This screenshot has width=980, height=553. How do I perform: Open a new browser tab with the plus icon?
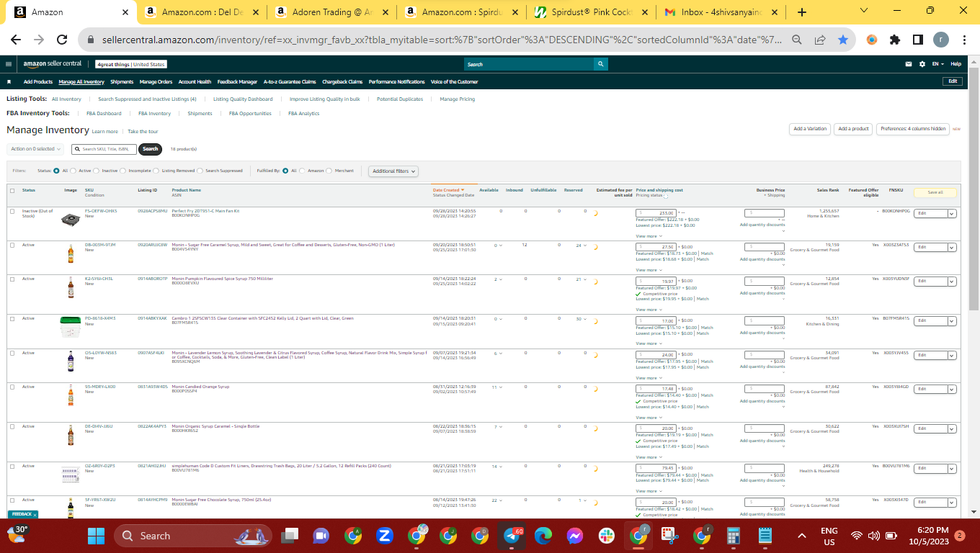tap(802, 12)
